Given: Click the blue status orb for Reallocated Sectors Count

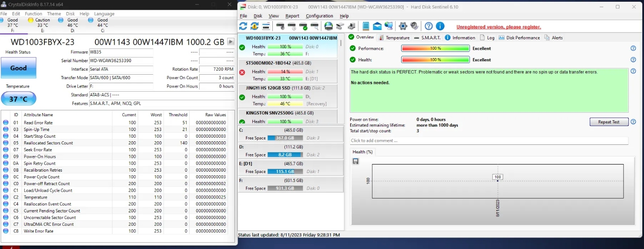Looking at the screenshot, I should click(6, 143).
